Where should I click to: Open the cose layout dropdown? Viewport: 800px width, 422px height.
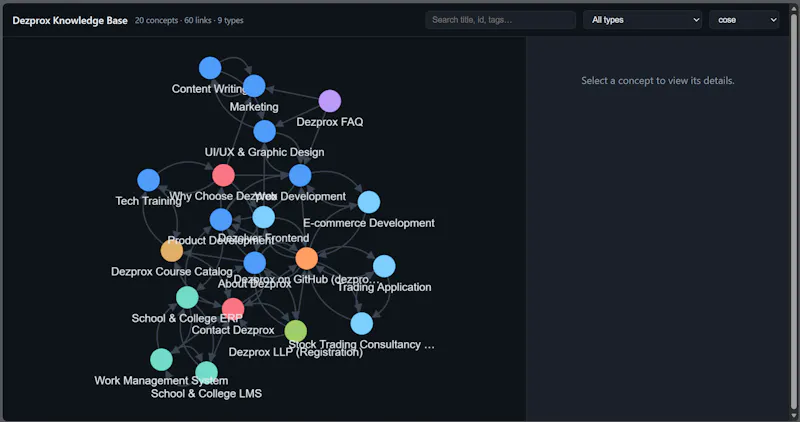click(744, 20)
